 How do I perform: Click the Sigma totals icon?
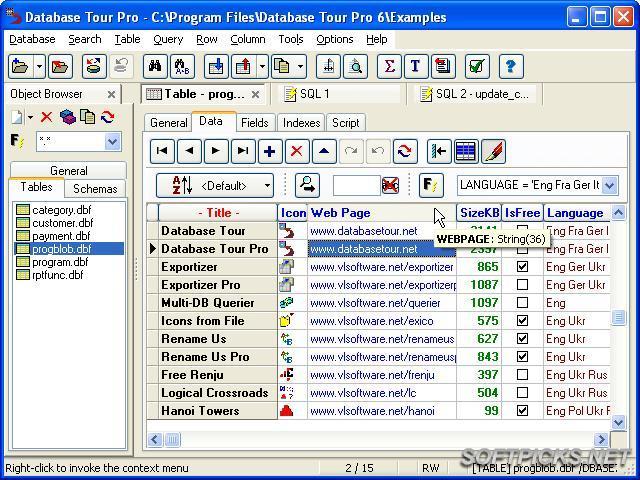coord(389,66)
